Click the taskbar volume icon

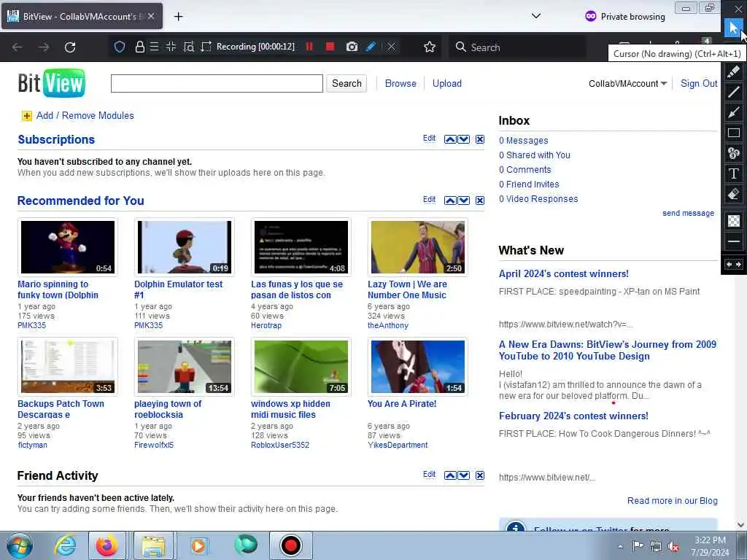[x=673, y=547]
